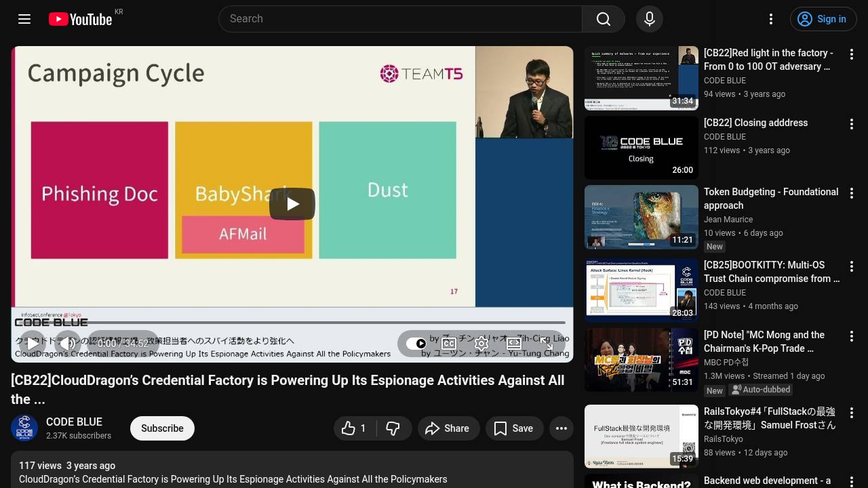Click the search magnifier button
This screenshot has width=868, height=488.
click(x=603, y=19)
